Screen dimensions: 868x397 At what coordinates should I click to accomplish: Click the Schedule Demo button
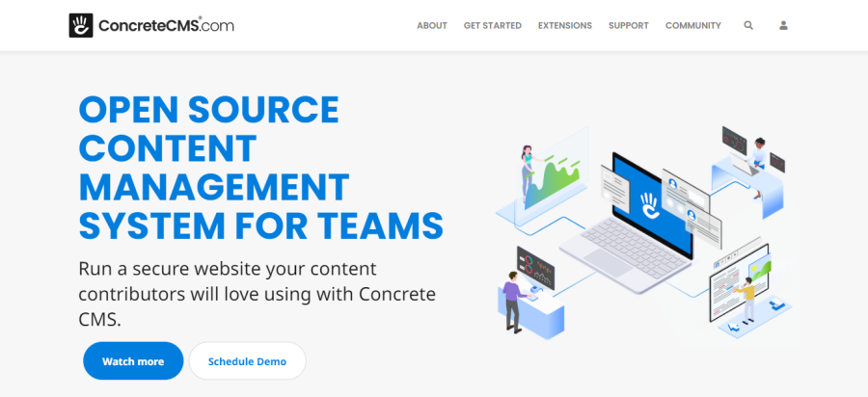point(248,361)
